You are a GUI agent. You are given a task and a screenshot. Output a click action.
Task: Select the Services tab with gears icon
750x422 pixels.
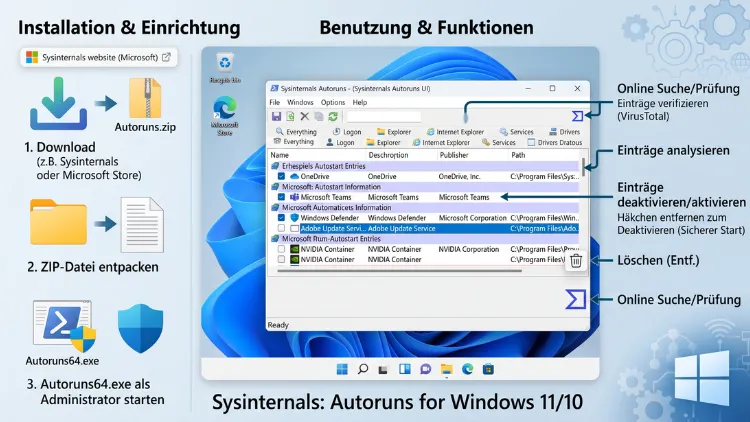[x=517, y=132]
